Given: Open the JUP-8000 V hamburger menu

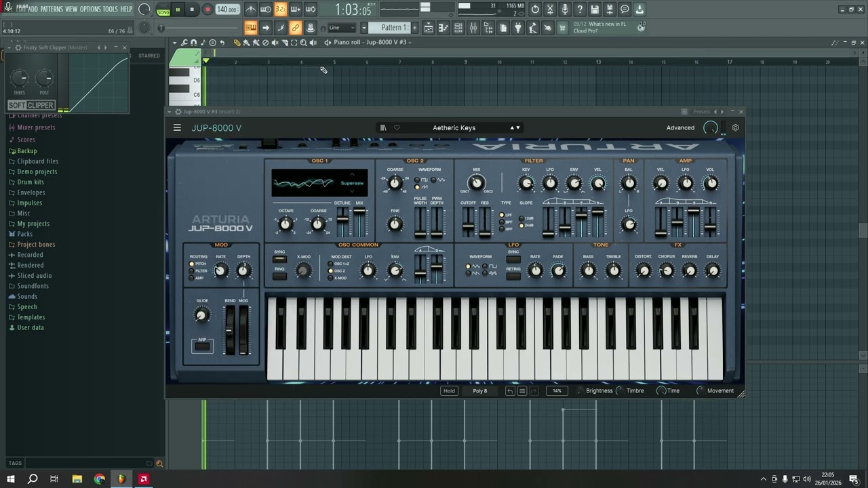Looking at the screenshot, I should (x=177, y=127).
